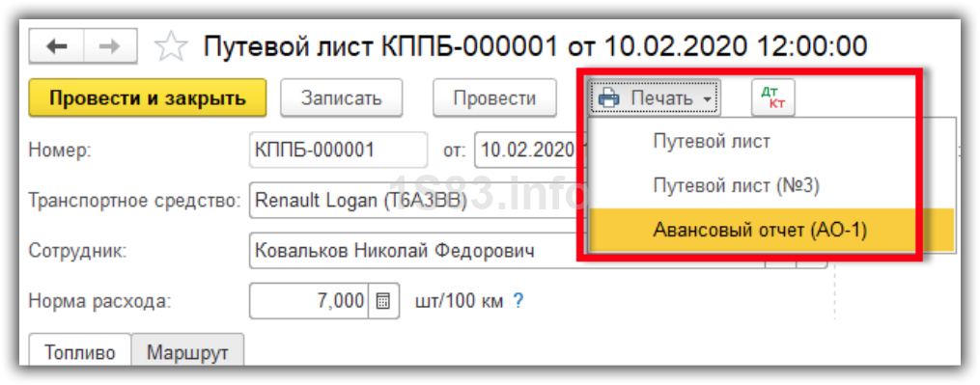This screenshot has width=980, height=385.
Task: Click Провести и закрыть button
Action: pos(148,98)
